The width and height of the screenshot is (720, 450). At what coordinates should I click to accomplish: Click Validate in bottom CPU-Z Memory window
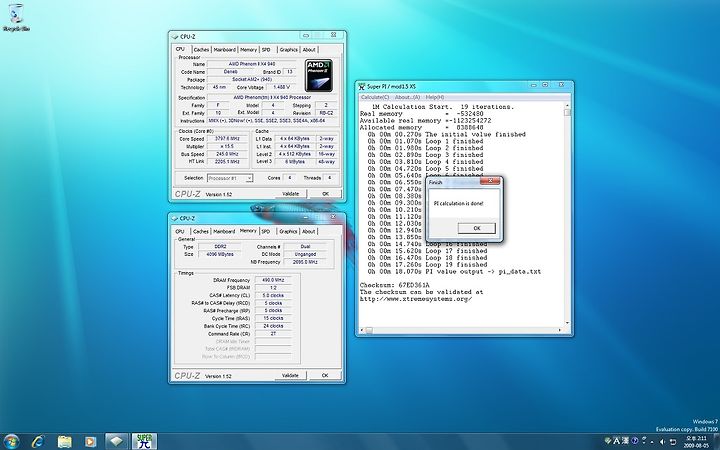coord(290,375)
